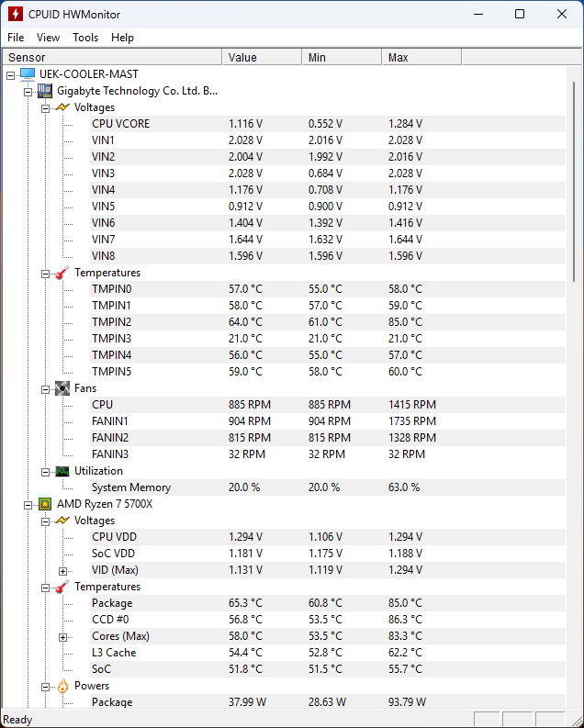Select the VIN8 voltage row

pos(328,256)
